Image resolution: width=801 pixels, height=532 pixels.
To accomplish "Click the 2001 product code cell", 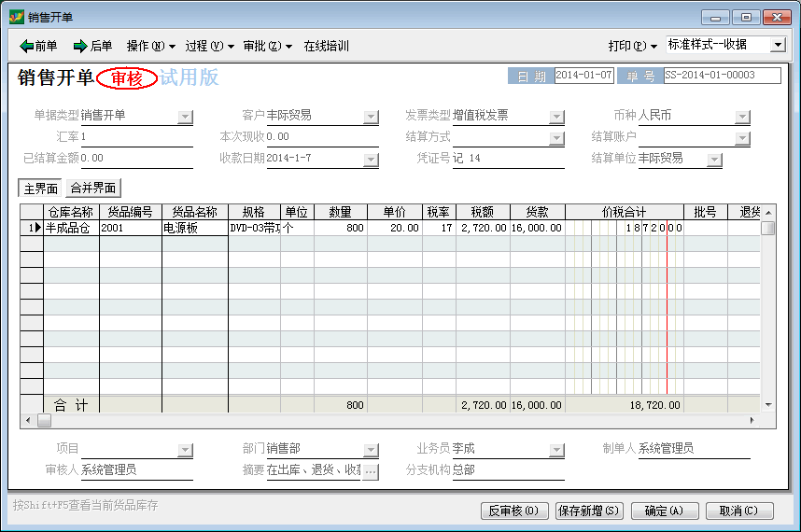I will 131,228.
